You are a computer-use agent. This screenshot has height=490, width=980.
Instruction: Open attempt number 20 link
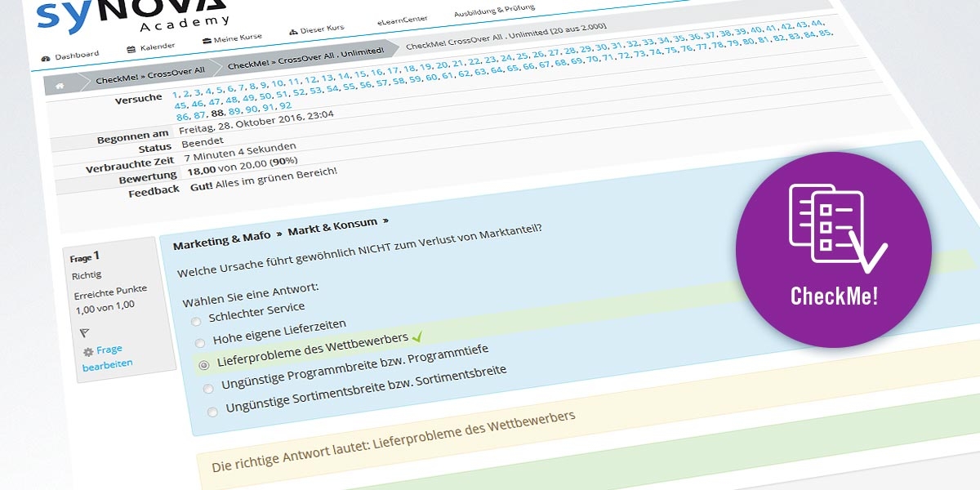443,65
